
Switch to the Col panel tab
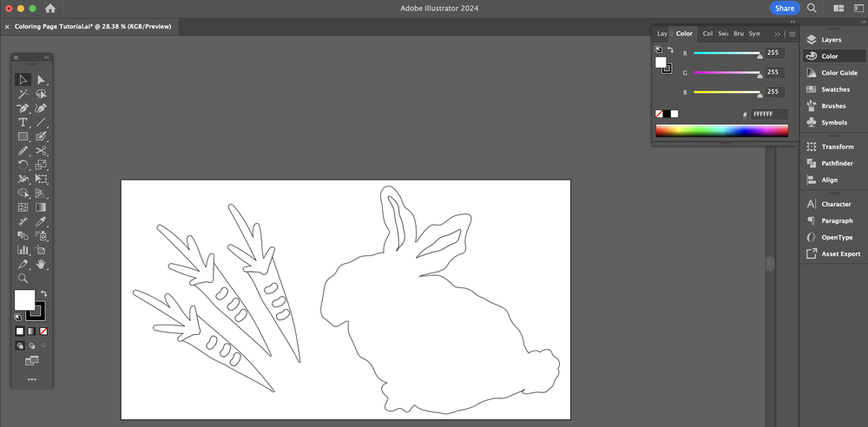pos(707,34)
